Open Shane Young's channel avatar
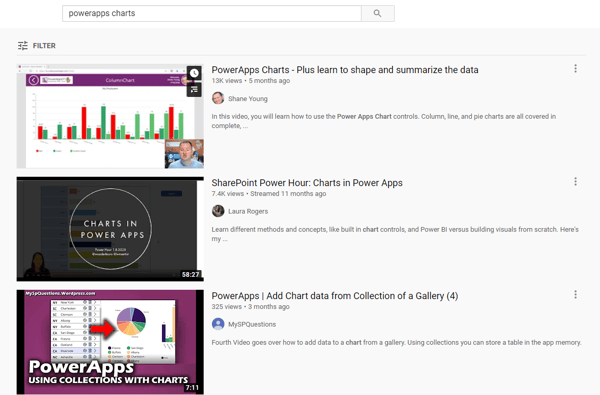600x395 pixels. coord(218,98)
